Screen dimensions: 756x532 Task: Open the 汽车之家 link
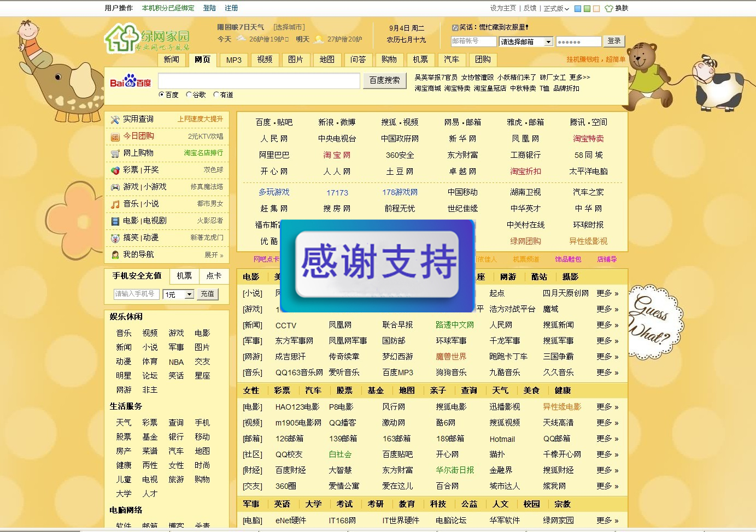[588, 192]
